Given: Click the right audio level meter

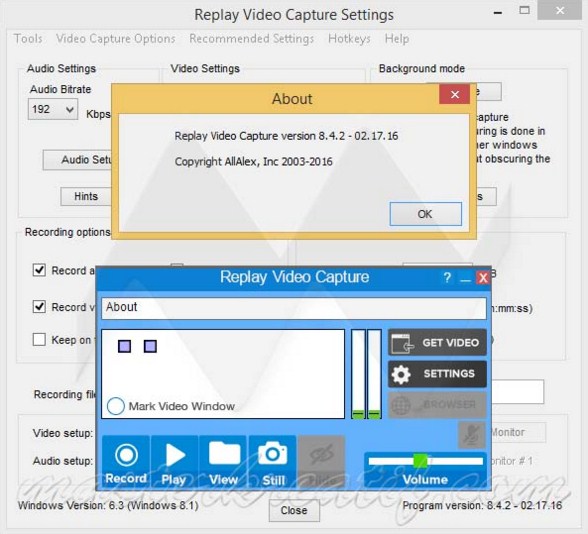Looking at the screenshot, I should point(374,374).
